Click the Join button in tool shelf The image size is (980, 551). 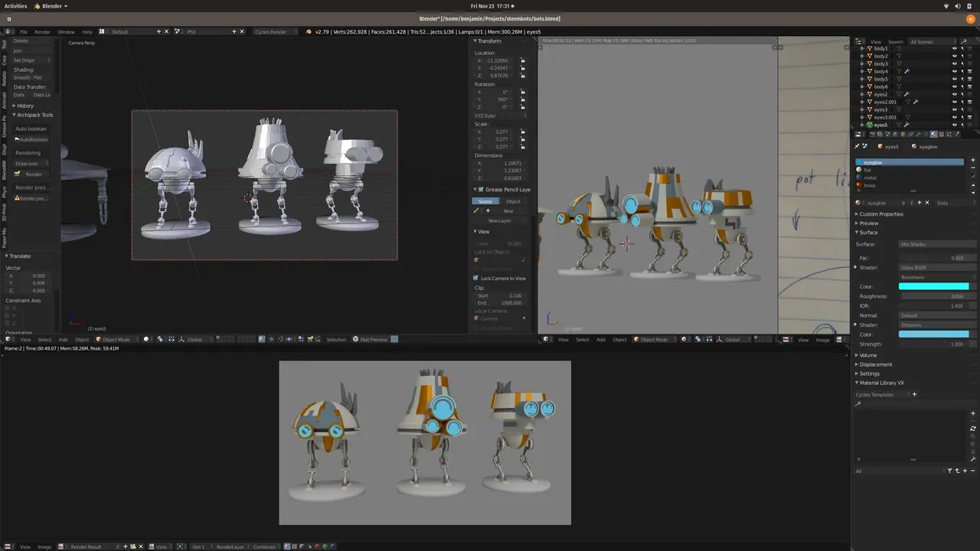(31, 51)
